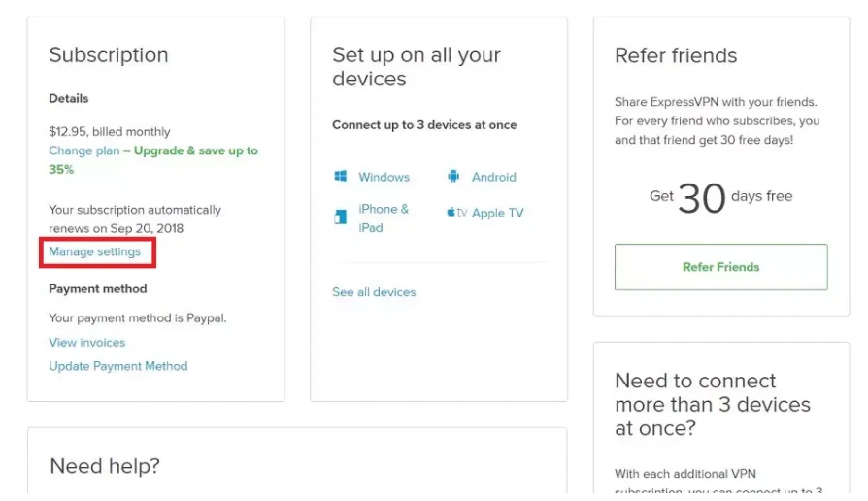Click the Windows logo icon
Viewport: 868px width, 501px height.
(341, 177)
